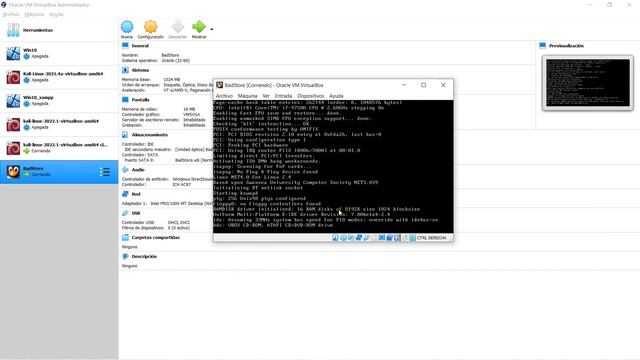The width and height of the screenshot is (640, 360).
Task: Click the green Mostrar arrow icon
Action: [199, 27]
